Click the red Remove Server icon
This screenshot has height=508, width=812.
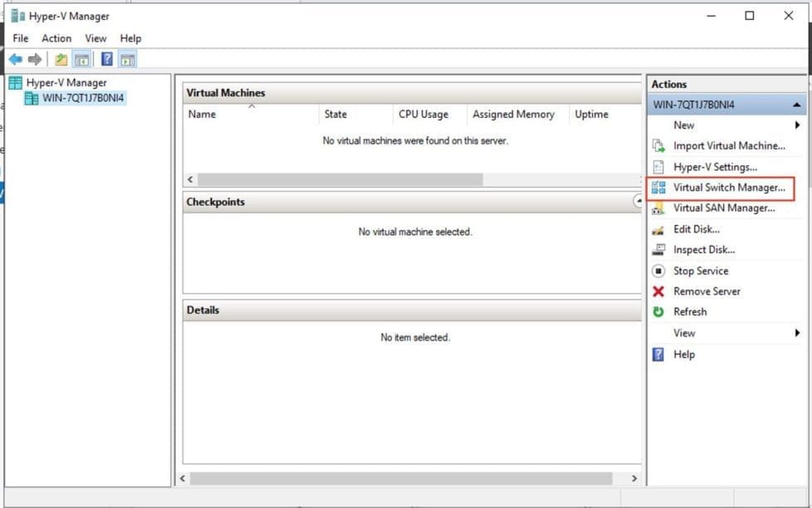[658, 291]
